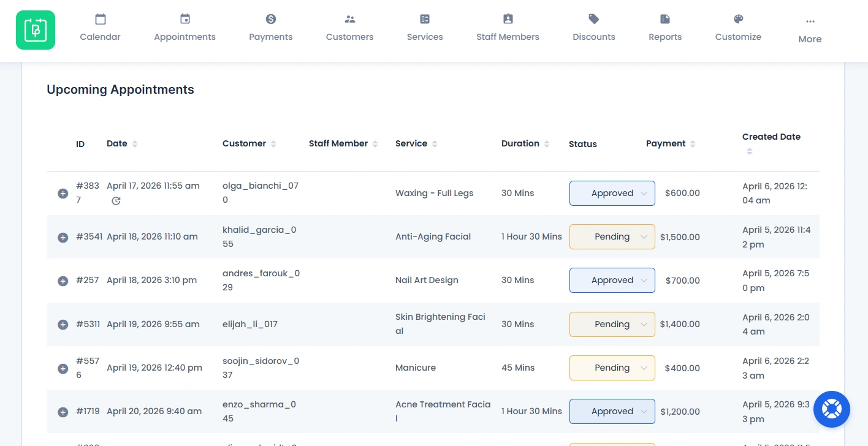Image resolution: width=868 pixels, height=446 pixels.
Task: Click the BookingPress green logo
Action: point(36,30)
